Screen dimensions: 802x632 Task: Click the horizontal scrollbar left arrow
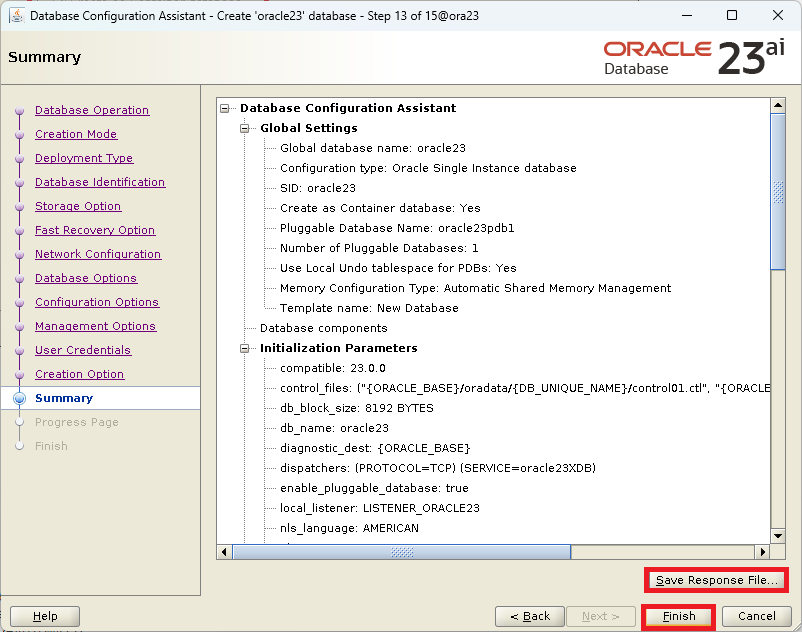click(224, 552)
